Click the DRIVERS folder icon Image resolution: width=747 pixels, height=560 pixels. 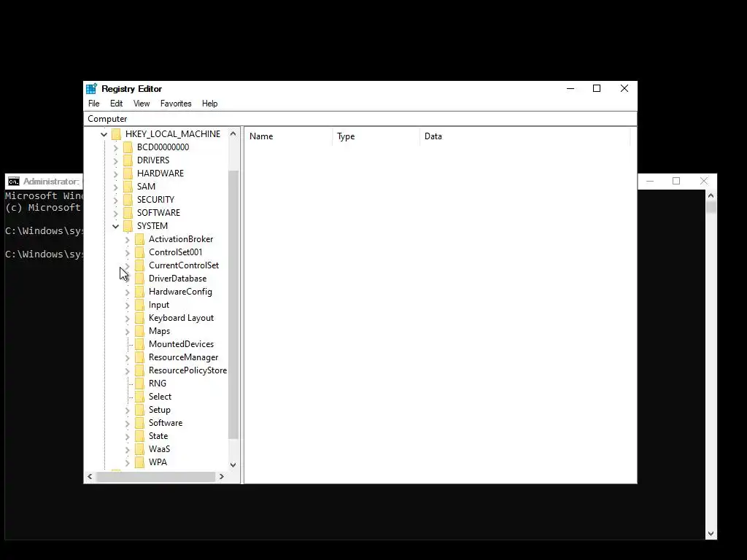click(x=128, y=160)
